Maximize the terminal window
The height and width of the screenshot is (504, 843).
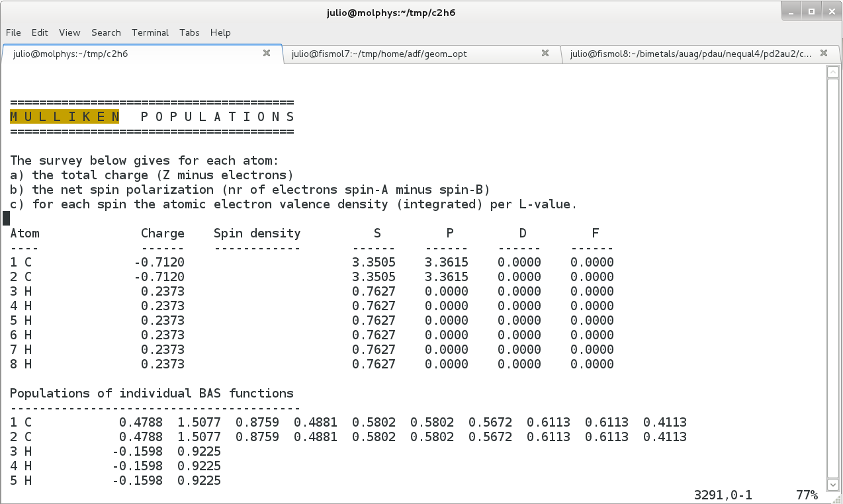click(x=811, y=12)
